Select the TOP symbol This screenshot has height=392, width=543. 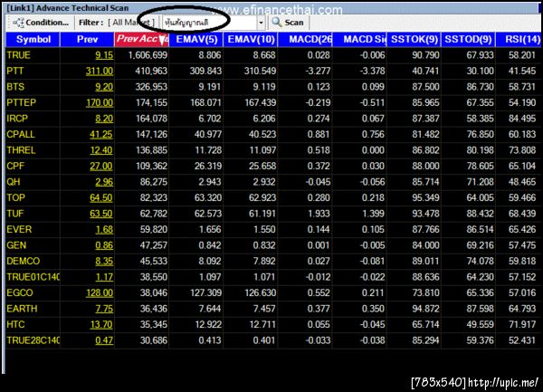click(15, 197)
